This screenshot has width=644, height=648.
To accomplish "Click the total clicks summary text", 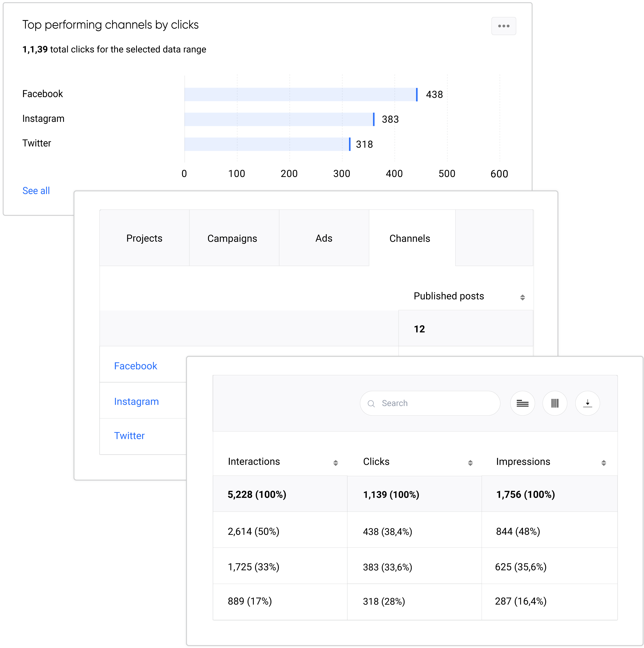I will tap(114, 49).
